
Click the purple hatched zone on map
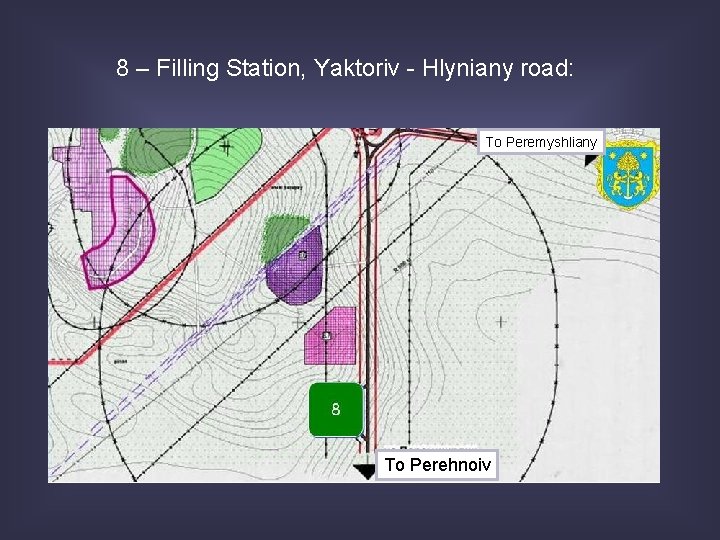[295, 267]
